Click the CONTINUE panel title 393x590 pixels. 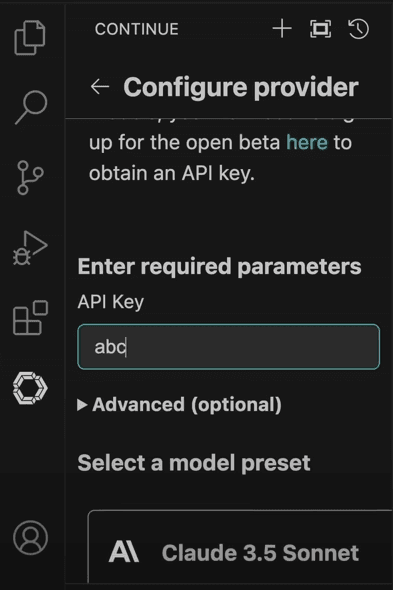[137, 29]
